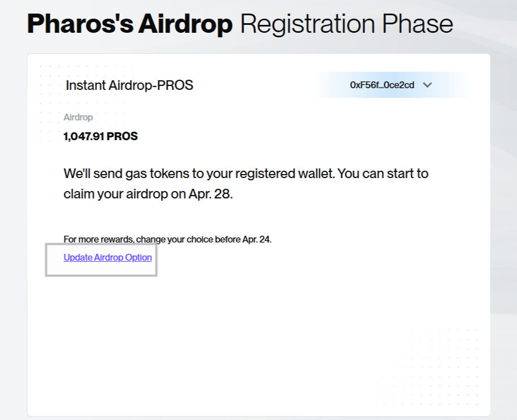Select the Instant Airdrop-PROS heading
The height and width of the screenshot is (420, 517).
tap(129, 85)
